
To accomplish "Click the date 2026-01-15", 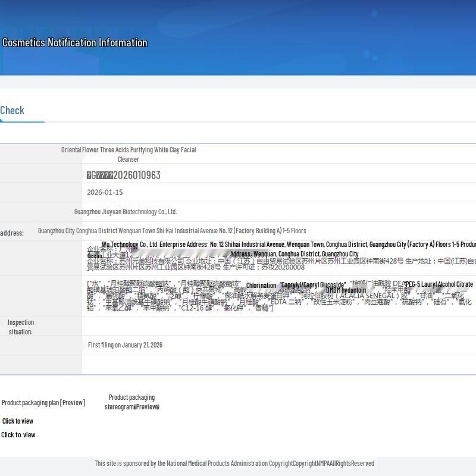I will (x=105, y=192).
